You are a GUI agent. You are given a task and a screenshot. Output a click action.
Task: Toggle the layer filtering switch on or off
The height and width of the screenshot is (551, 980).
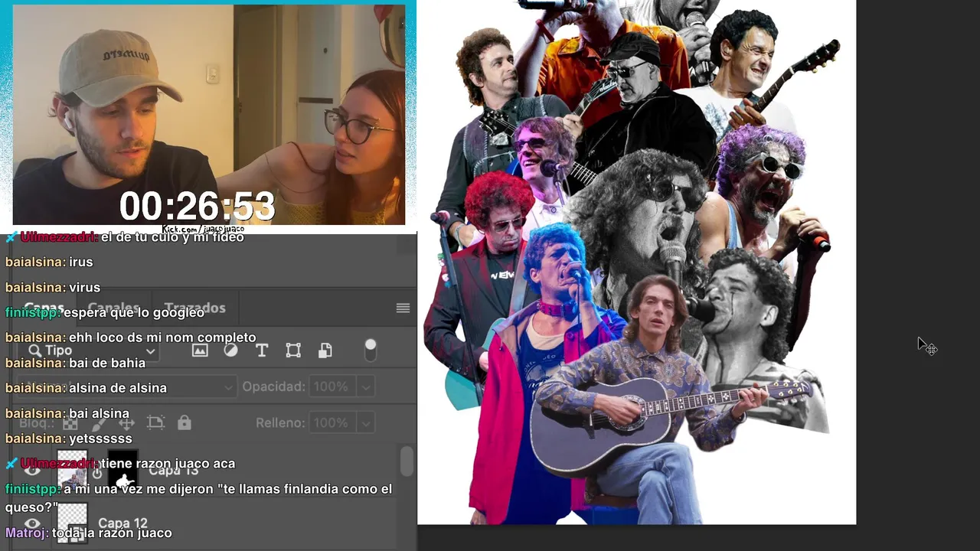click(371, 350)
